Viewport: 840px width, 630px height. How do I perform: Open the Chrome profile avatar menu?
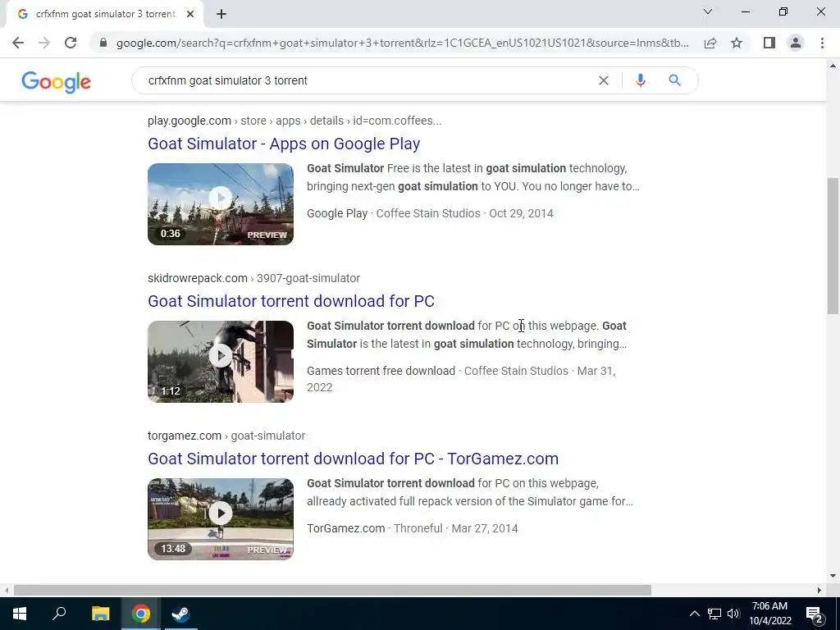click(796, 43)
